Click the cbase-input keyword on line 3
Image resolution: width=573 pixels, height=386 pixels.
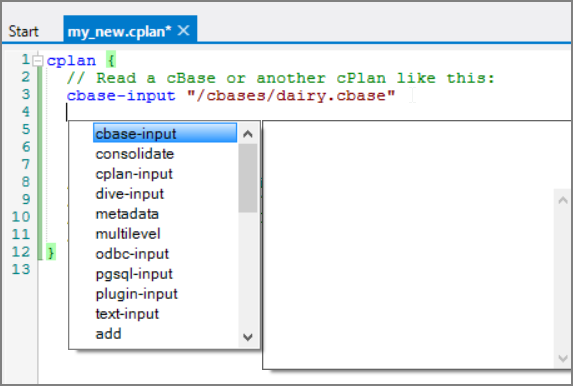pos(121,96)
